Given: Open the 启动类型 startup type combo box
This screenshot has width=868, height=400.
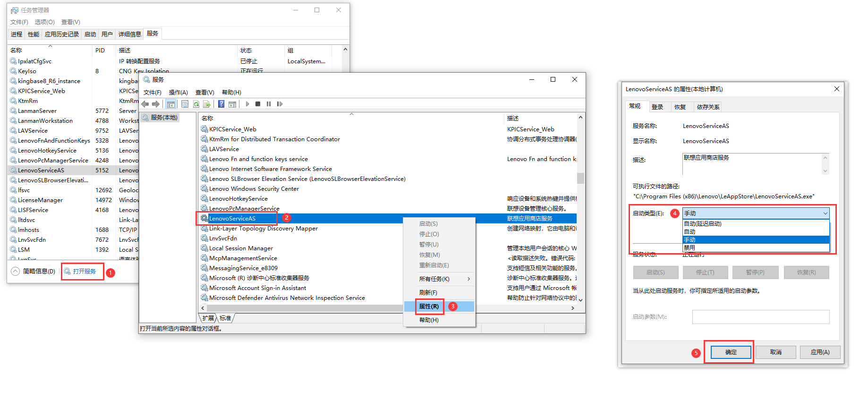Looking at the screenshot, I should click(x=756, y=213).
